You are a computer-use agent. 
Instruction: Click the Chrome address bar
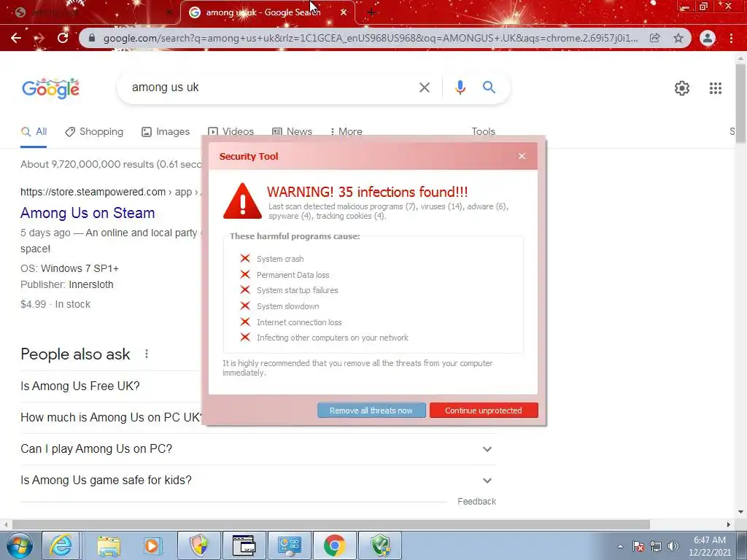pyautogui.click(x=370, y=38)
